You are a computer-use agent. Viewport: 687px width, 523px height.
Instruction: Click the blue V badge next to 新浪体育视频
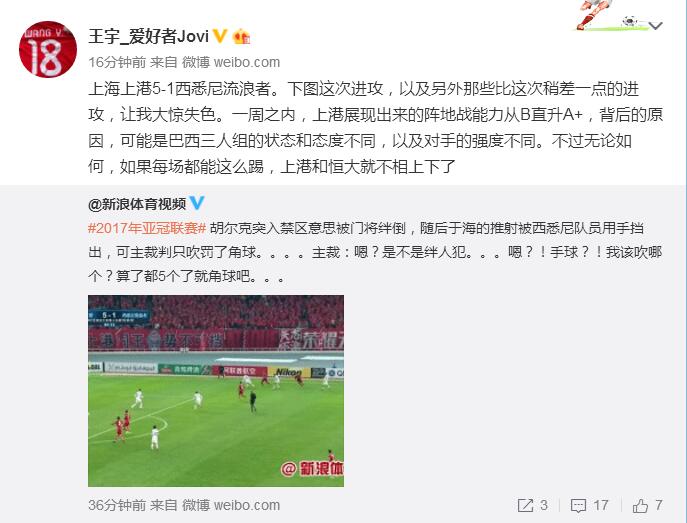pos(197,203)
